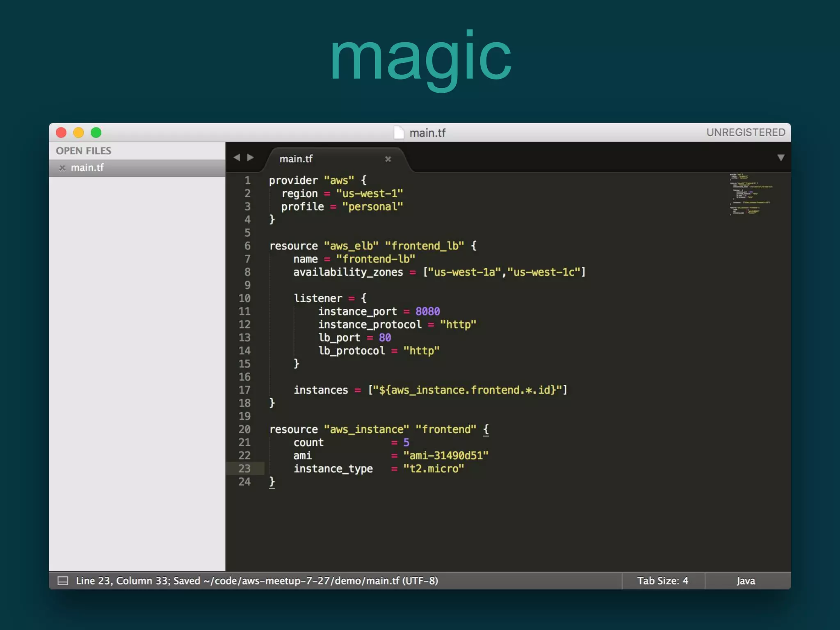Viewport: 840px width, 630px height.
Task: Open Tab Size: 4 selector
Action: pos(662,581)
